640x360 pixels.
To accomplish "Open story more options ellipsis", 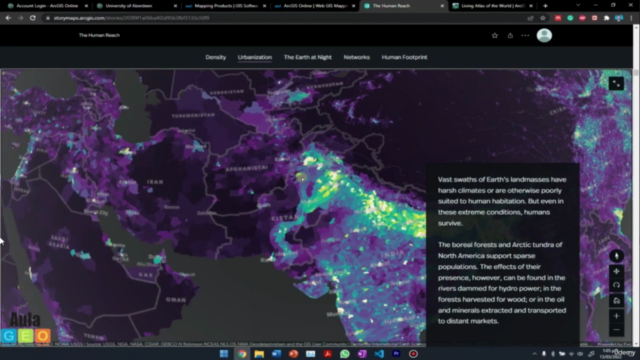I will 525,36.
